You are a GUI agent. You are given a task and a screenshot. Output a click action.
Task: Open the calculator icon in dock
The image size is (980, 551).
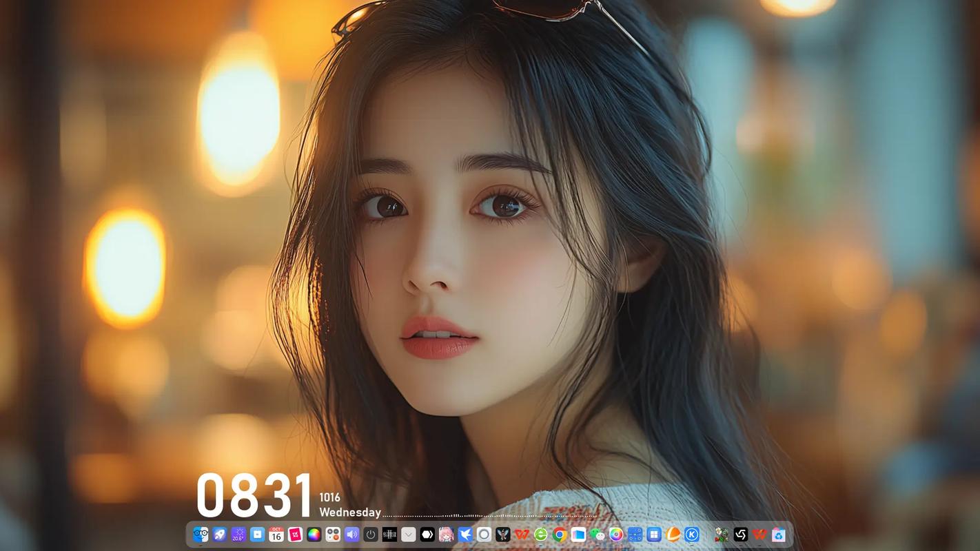click(x=333, y=534)
